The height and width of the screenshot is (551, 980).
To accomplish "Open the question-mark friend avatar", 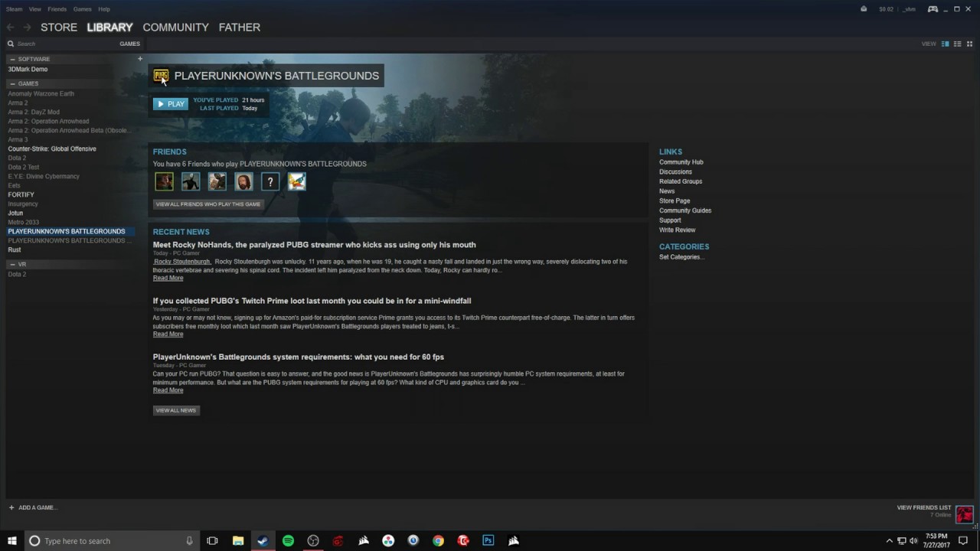I will pos(270,181).
